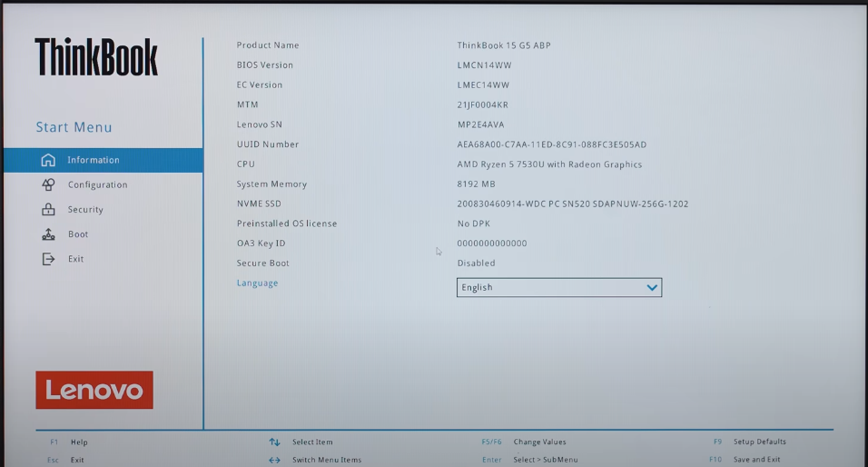Select the Information home icon

[x=48, y=160]
